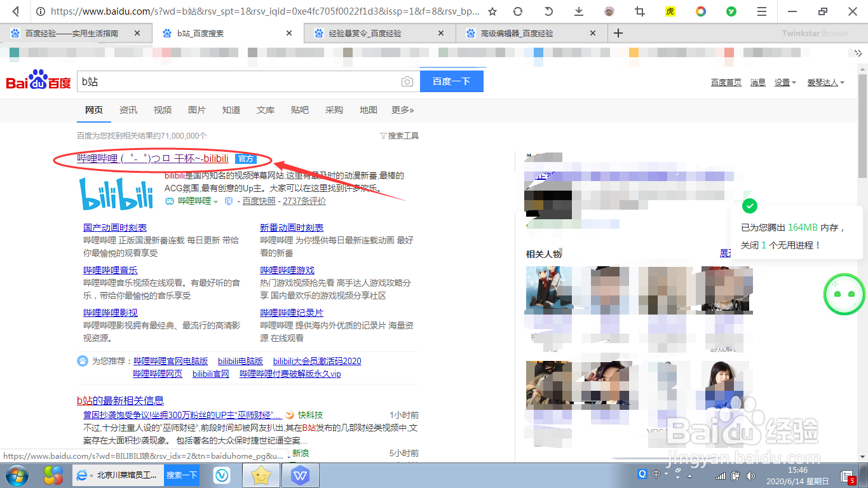Viewport: 868px width, 488px height.
Task: Close the 经验悬赏令_百度经验 tab
Action: [442, 33]
